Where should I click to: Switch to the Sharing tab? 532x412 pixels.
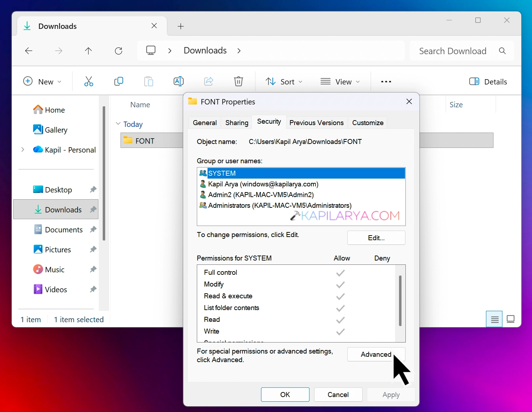237,123
